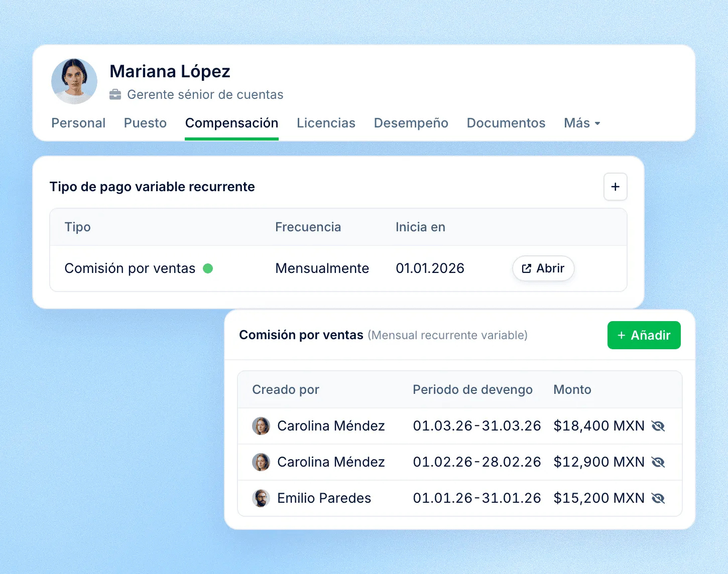Click Carolina Méndez avatar in March row
The height and width of the screenshot is (574, 728).
[x=261, y=426]
